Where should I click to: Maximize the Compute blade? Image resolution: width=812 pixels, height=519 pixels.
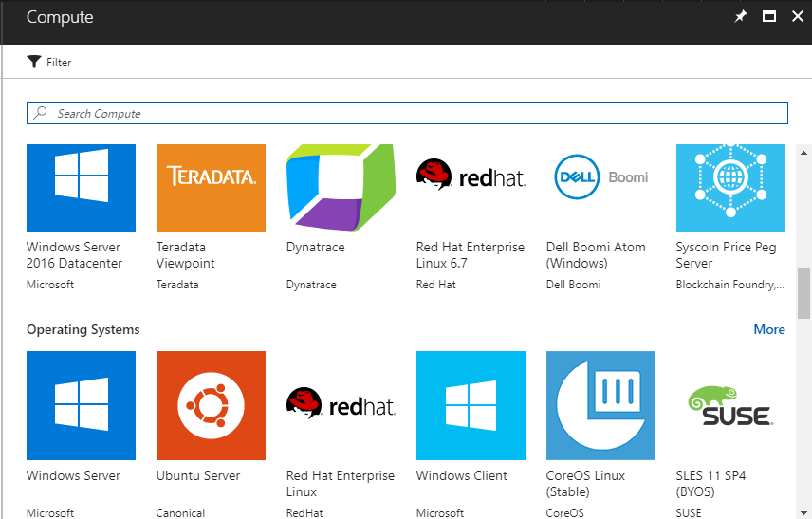pos(769,16)
